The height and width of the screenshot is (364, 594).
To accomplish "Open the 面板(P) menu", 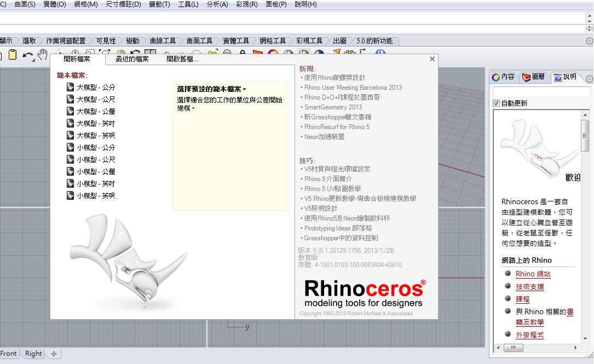I will [x=276, y=4].
